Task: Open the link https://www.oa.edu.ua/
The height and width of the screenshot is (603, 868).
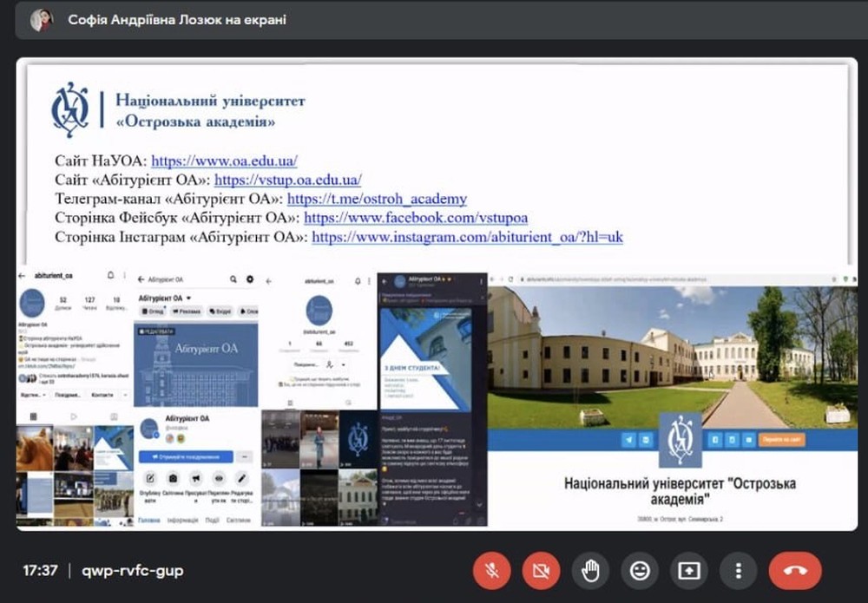Action: click(224, 161)
